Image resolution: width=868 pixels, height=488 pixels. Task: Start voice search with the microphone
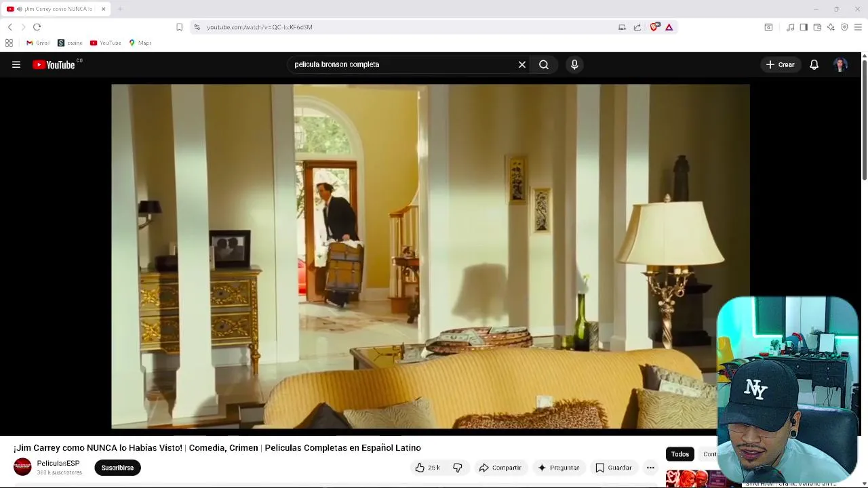[574, 64]
